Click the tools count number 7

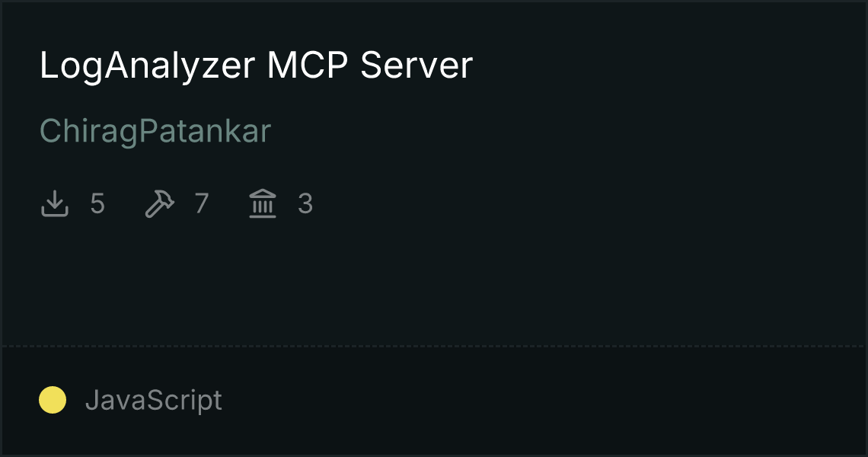202,204
